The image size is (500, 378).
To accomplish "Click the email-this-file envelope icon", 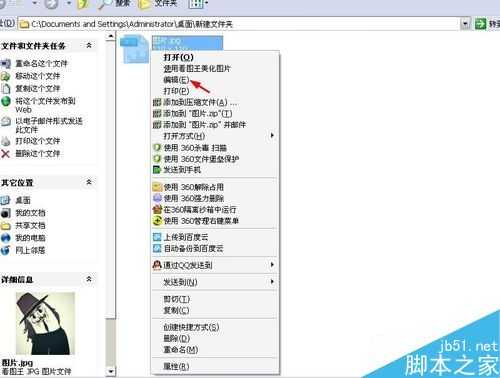I will click(6, 121).
